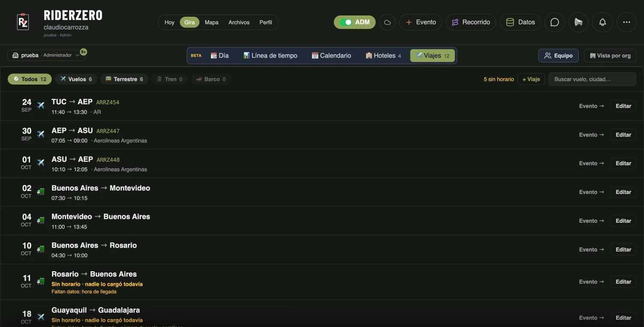644x327 pixels.
Task: Click the airplane icon on TUC → AEP row
Action: [x=41, y=106]
